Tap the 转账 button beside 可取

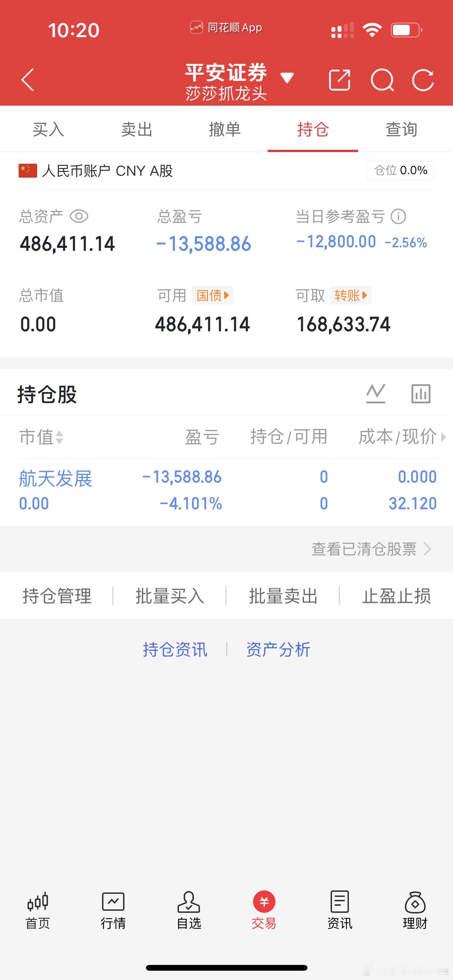351,296
